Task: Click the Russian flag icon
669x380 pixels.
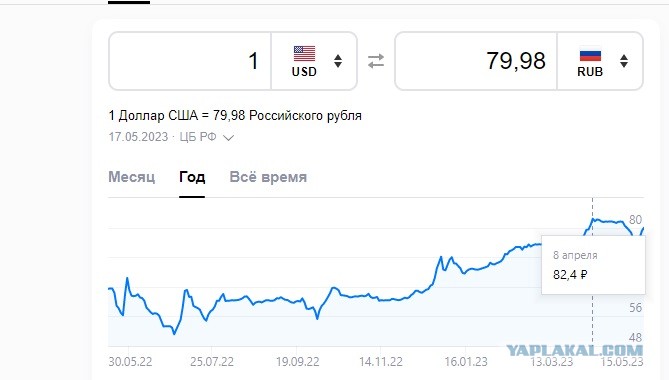Action: tap(590, 55)
